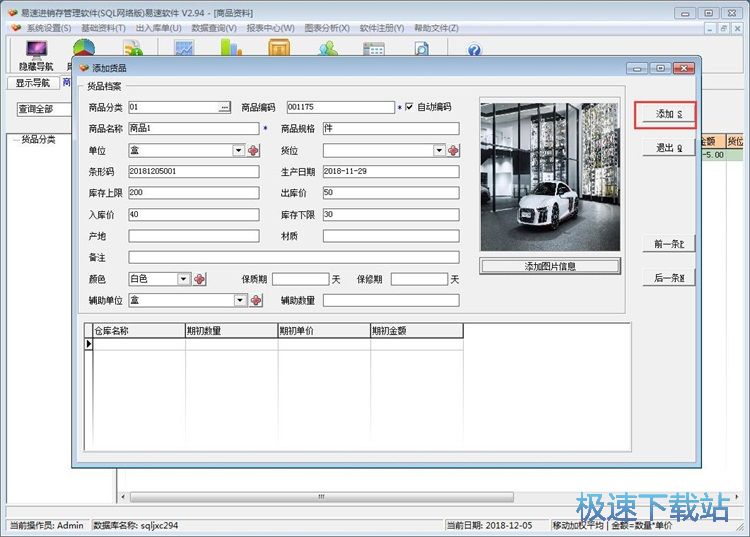This screenshot has width=750, height=537.
Task: Click the red plus beside 颜色 dropdown
Action: click(199, 279)
